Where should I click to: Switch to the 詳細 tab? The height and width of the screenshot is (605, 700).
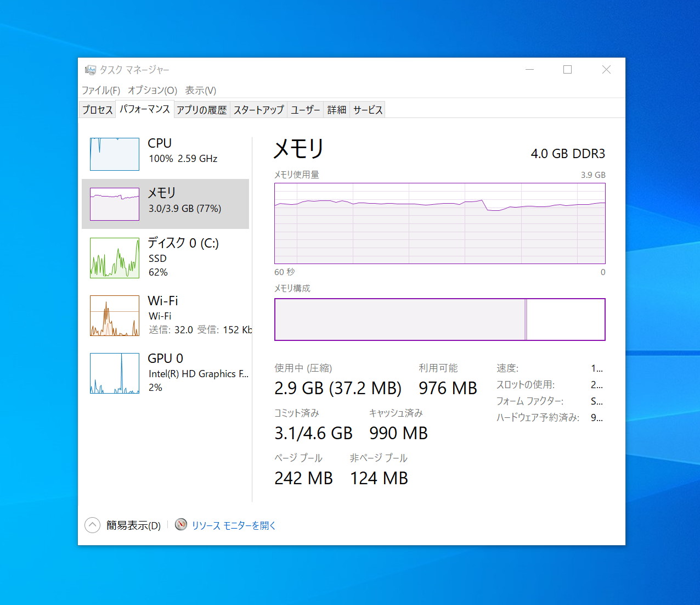pos(336,109)
